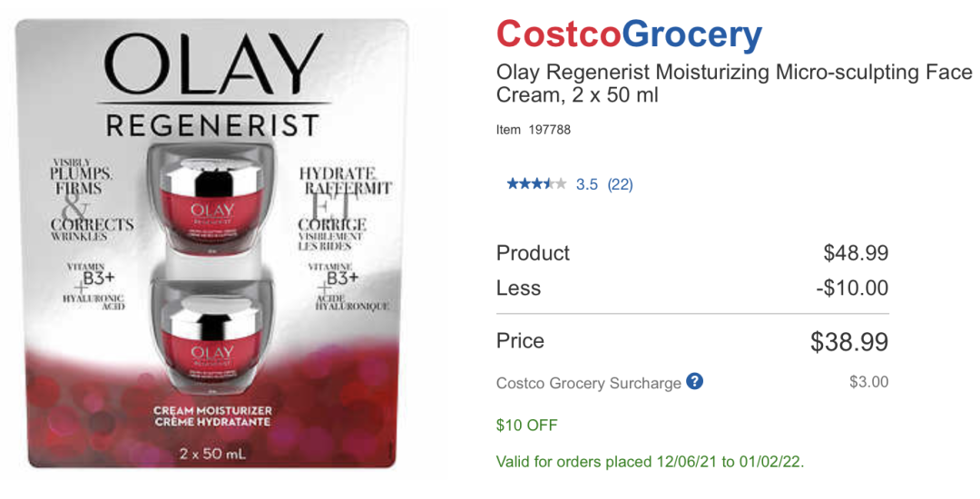Image resolution: width=980 pixels, height=499 pixels.
Task: Click the 3.5 rating number
Action: (587, 184)
